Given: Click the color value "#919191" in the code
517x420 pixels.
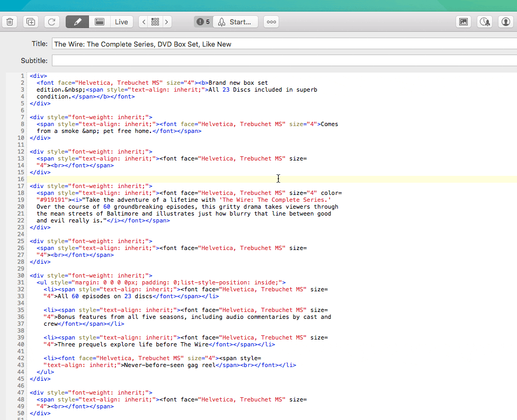Looking at the screenshot, I should [52, 200].
